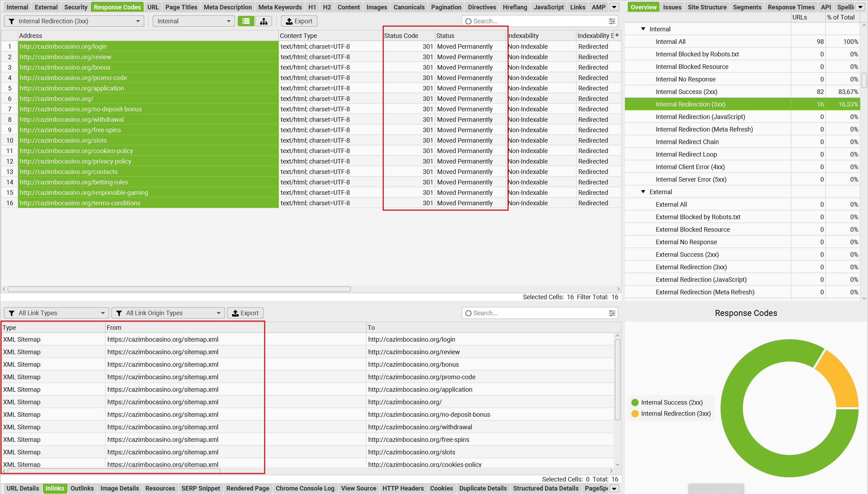Open right panel tabs overflow arrow

coord(860,7)
